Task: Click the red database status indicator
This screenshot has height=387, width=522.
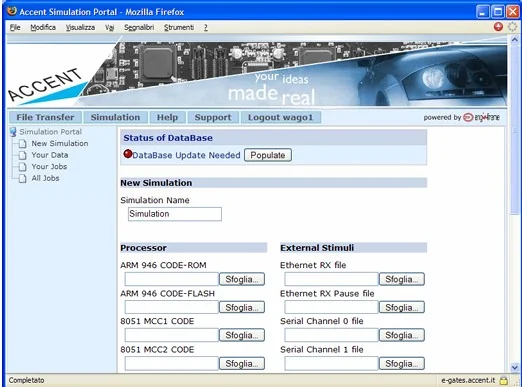Action: [x=128, y=154]
